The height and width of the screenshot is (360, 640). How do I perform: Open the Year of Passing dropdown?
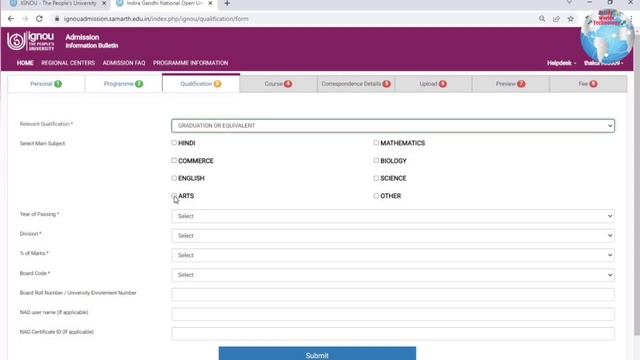[393, 216]
